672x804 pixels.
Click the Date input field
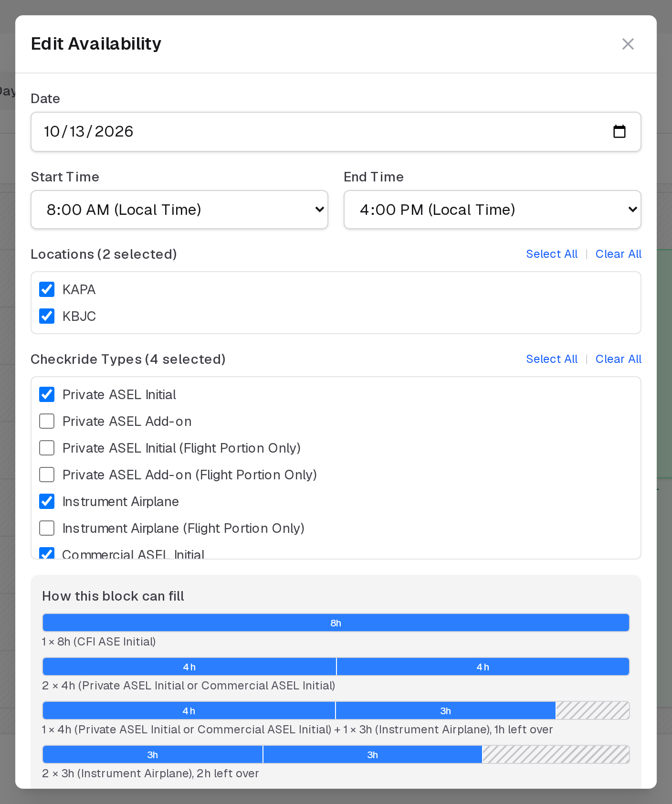(x=336, y=132)
